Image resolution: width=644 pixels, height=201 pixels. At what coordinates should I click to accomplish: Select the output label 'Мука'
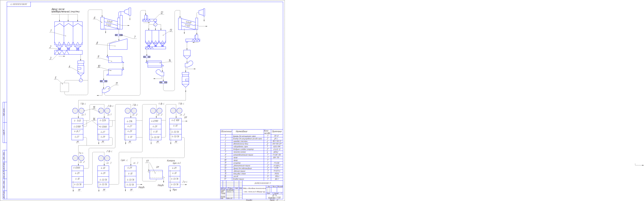[x=175, y=190]
